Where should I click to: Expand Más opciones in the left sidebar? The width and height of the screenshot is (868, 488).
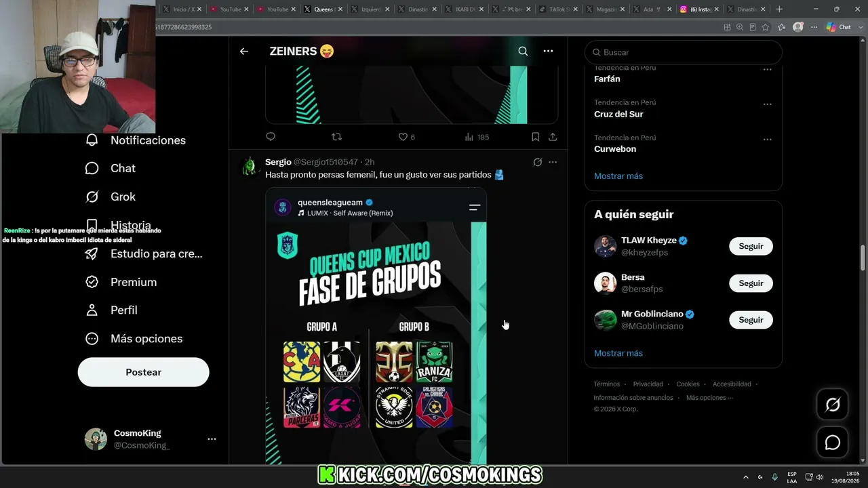point(134,338)
